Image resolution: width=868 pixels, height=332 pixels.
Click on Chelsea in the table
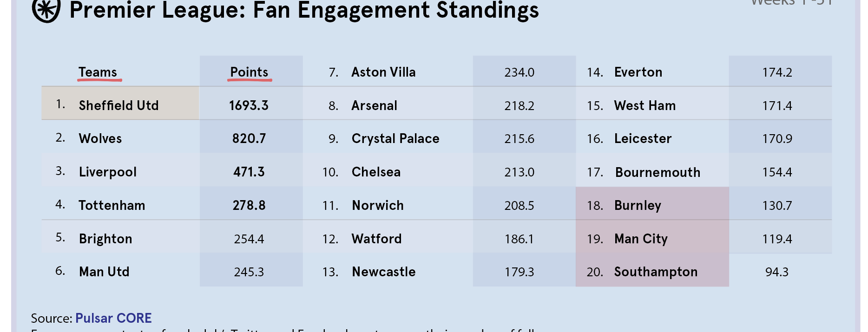[376, 172]
